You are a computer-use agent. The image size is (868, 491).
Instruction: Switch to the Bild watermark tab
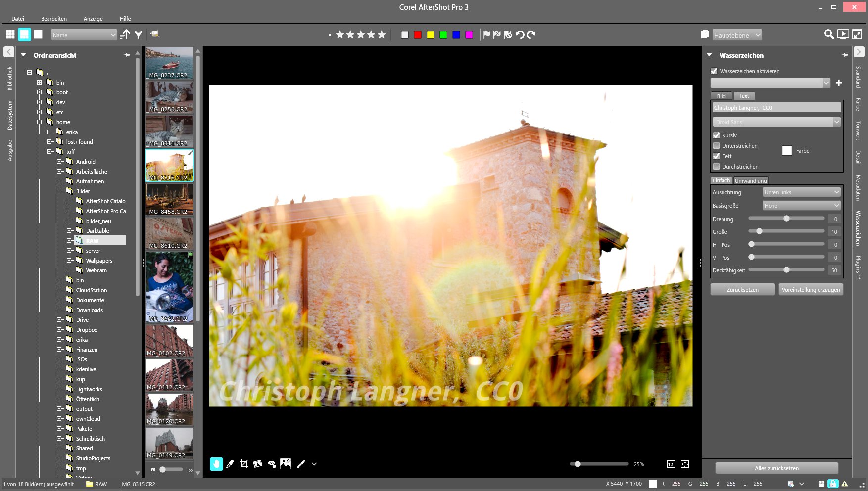[721, 96]
